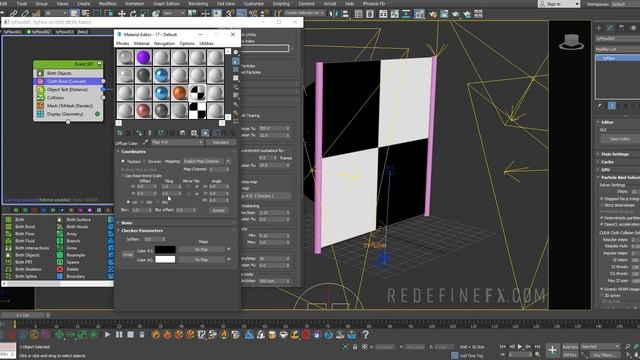Toggle the Background icon in Material Editor sidebar

point(236,69)
